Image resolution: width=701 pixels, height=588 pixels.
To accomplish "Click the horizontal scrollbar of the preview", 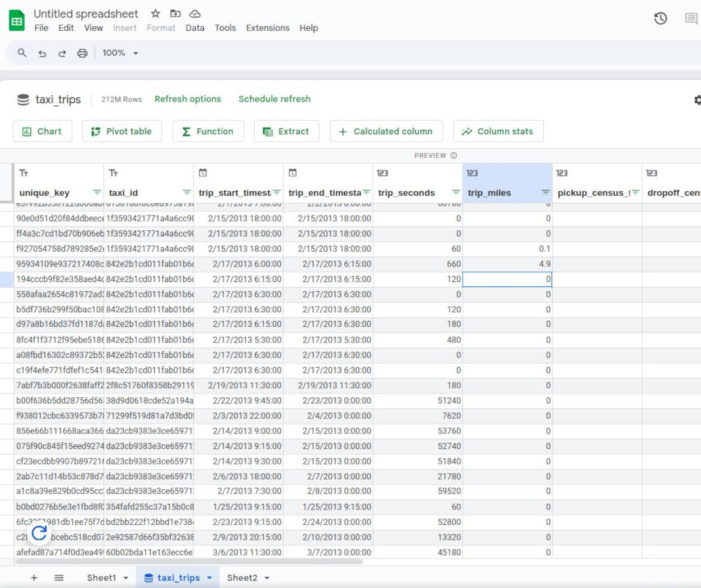I will pos(188,561).
